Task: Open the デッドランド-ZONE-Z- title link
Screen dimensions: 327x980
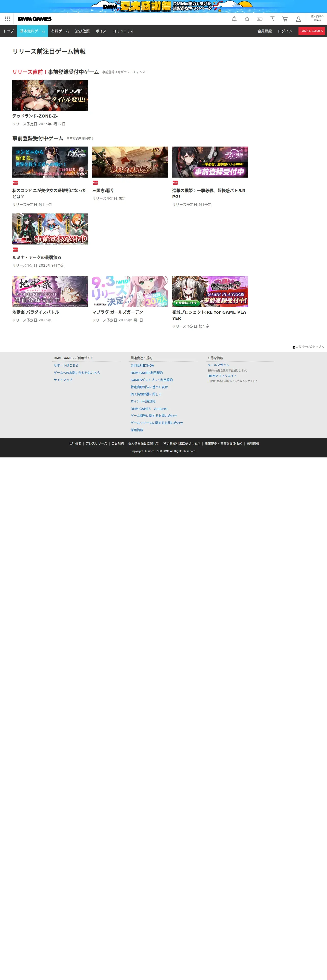Action: click(x=35, y=116)
